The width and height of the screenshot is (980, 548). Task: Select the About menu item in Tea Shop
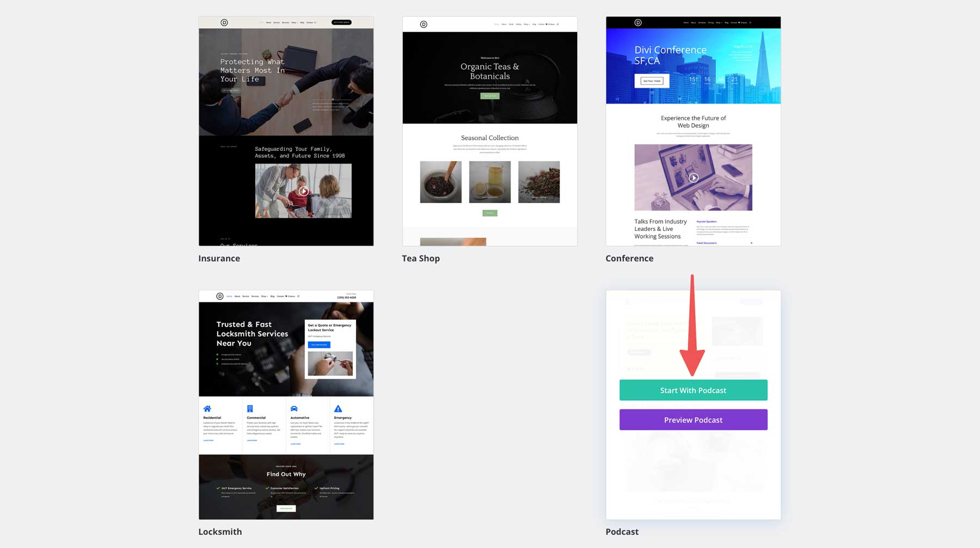tap(504, 24)
